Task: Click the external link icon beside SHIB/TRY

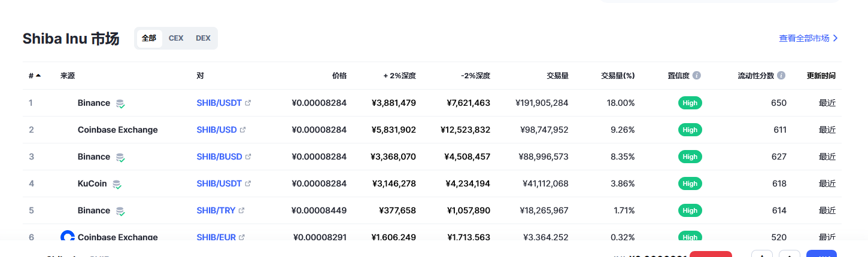Action: tap(241, 210)
